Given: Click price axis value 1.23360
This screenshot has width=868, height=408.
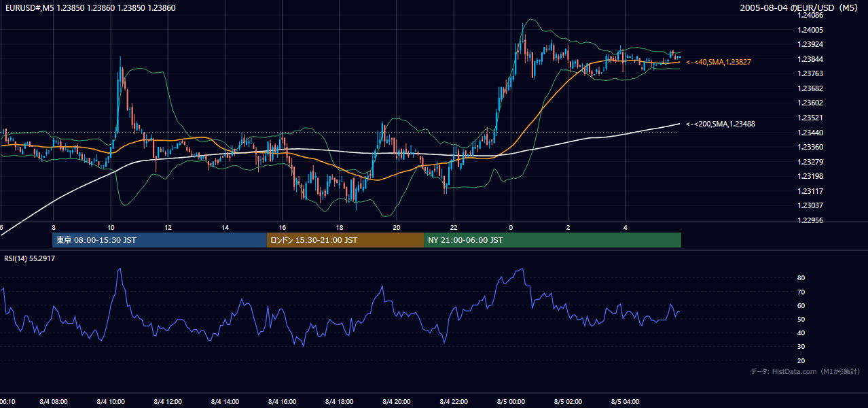Looking at the screenshot, I should [810, 147].
